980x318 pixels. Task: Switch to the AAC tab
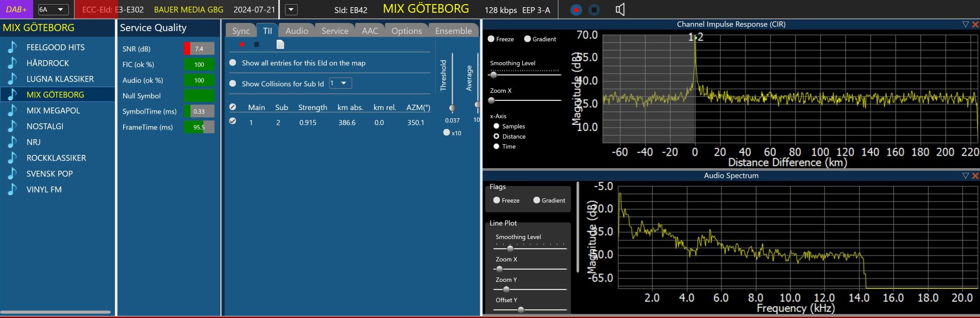click(370, 31)
